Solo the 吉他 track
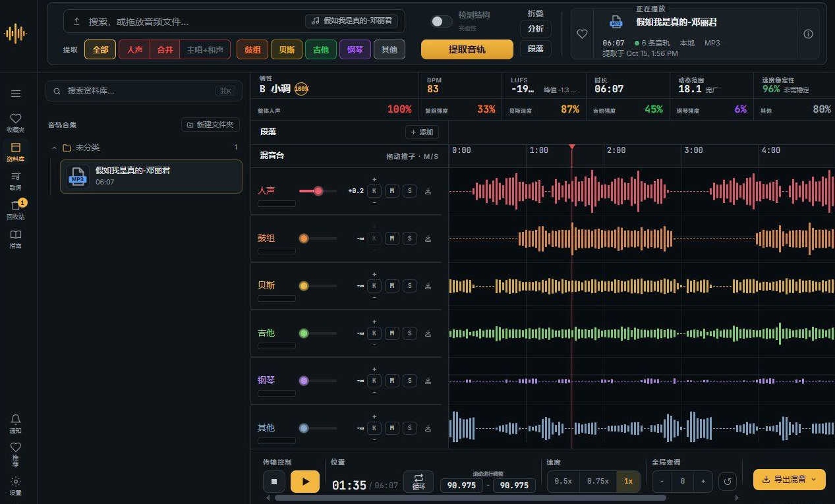This screenshot has width=835, height=504. point(410,333)
